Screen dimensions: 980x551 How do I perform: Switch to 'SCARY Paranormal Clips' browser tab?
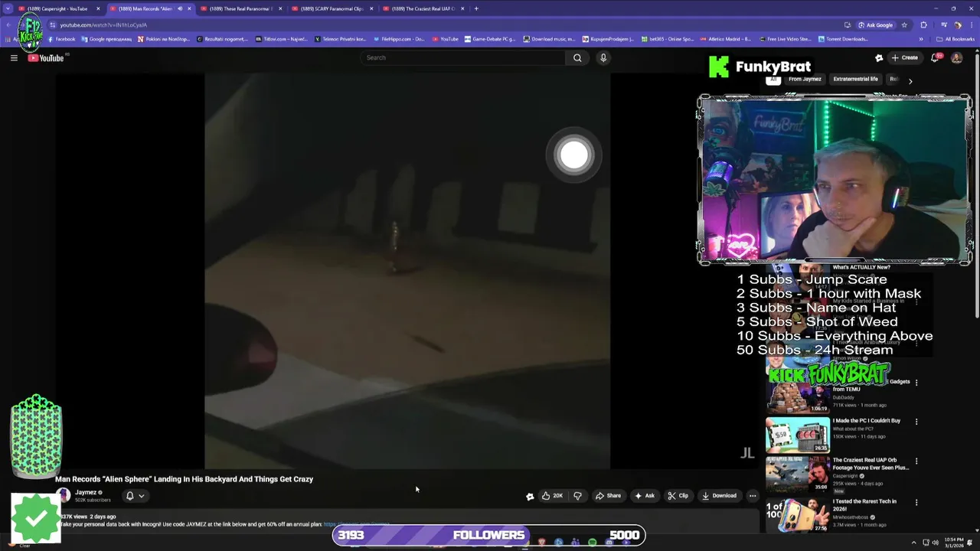click(x=332, y=8)
